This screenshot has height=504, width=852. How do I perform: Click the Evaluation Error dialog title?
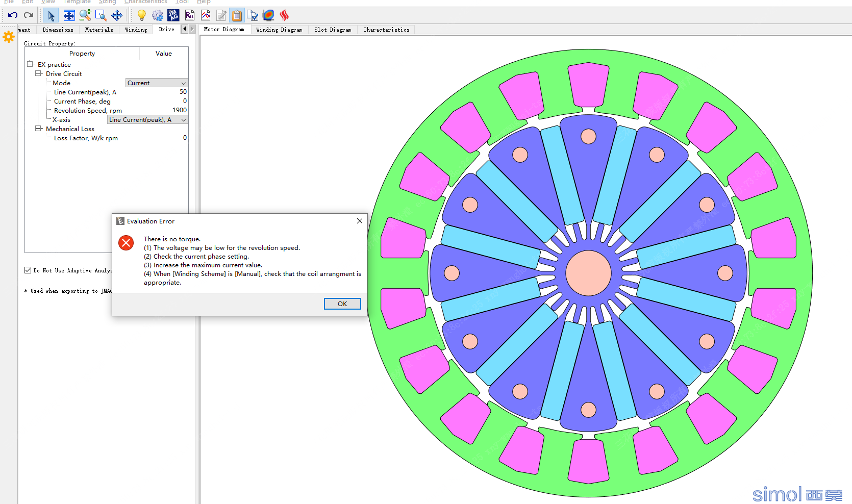click(x=151, y=221)
